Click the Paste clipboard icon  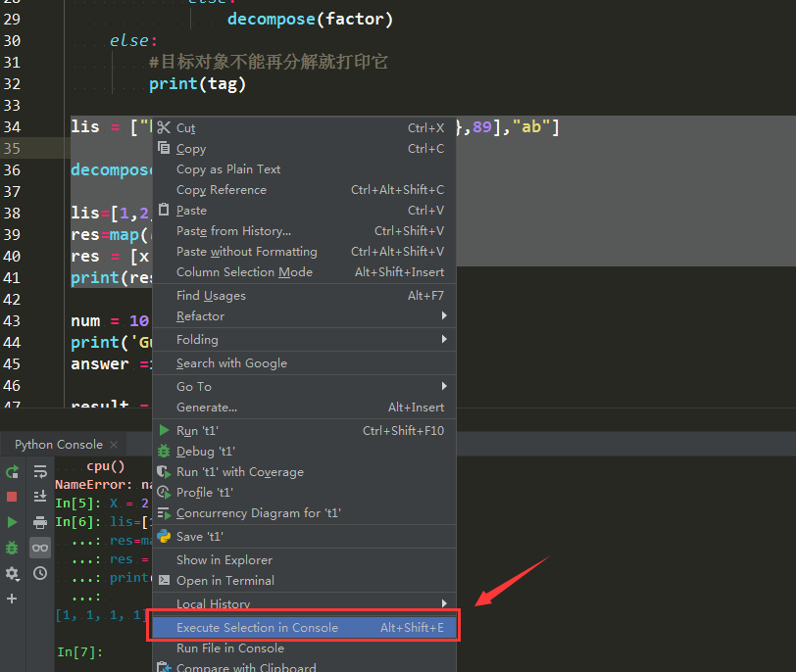pos(164,210)
